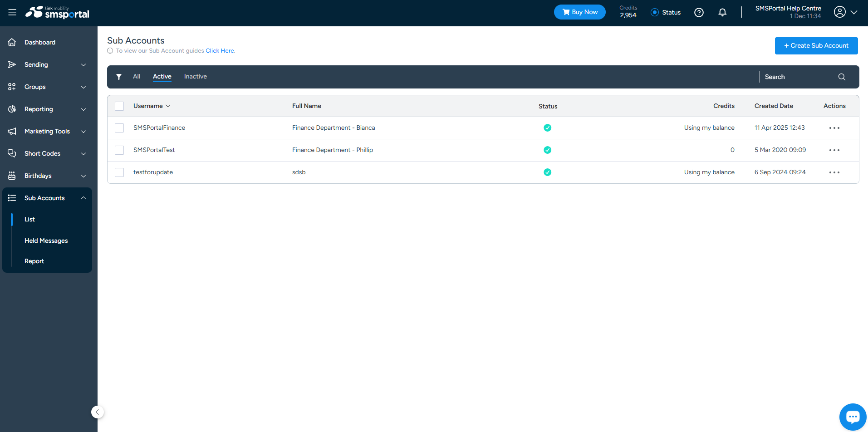This screenshot has height=432, width=868.
Task: Click the search magnifier icon
Action: (842, 77)
